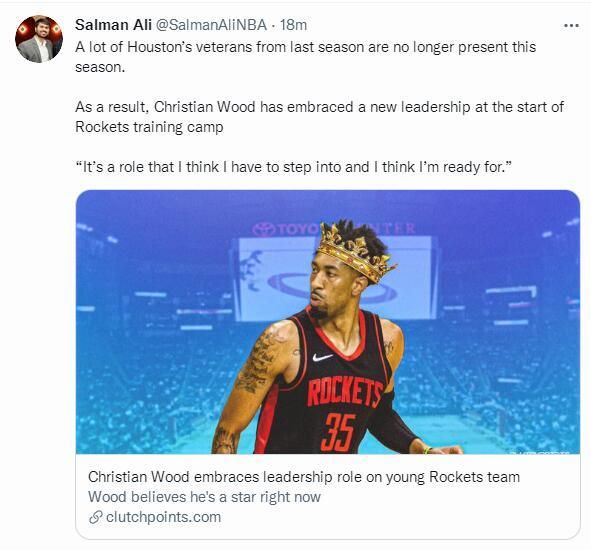
Task: Click the jersey number 35
Action: pos(338,433)
